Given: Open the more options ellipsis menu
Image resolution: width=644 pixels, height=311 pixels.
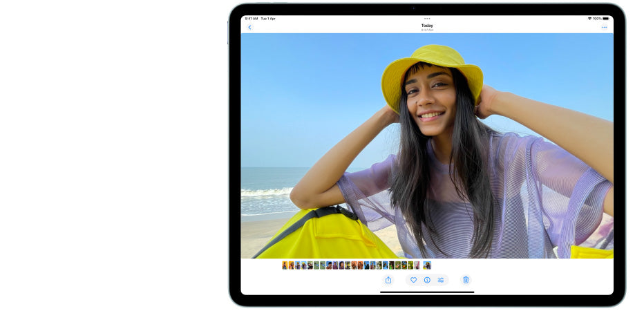Looking at the screenshot, I should 604,28.
